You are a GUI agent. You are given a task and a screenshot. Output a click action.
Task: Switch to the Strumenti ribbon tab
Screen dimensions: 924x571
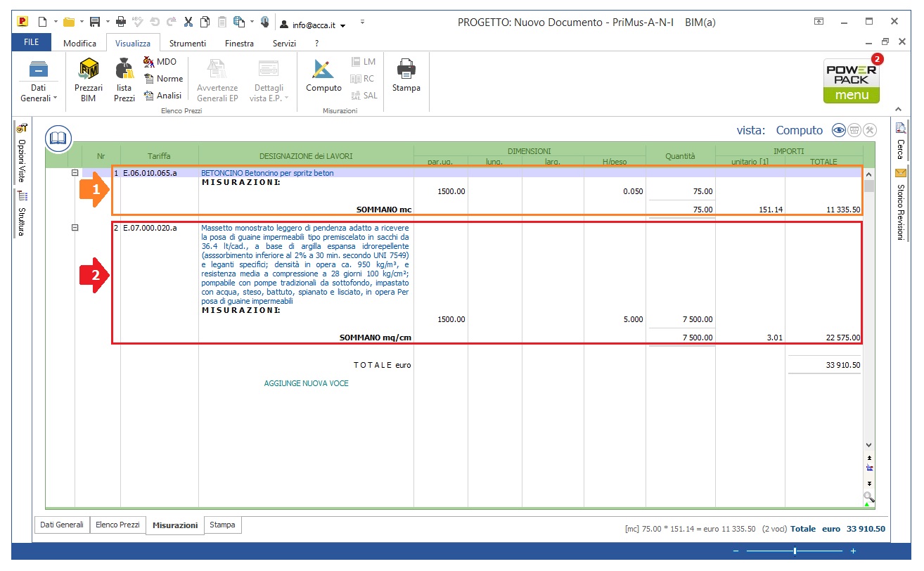pyautogui.click(x=187, y=44)
